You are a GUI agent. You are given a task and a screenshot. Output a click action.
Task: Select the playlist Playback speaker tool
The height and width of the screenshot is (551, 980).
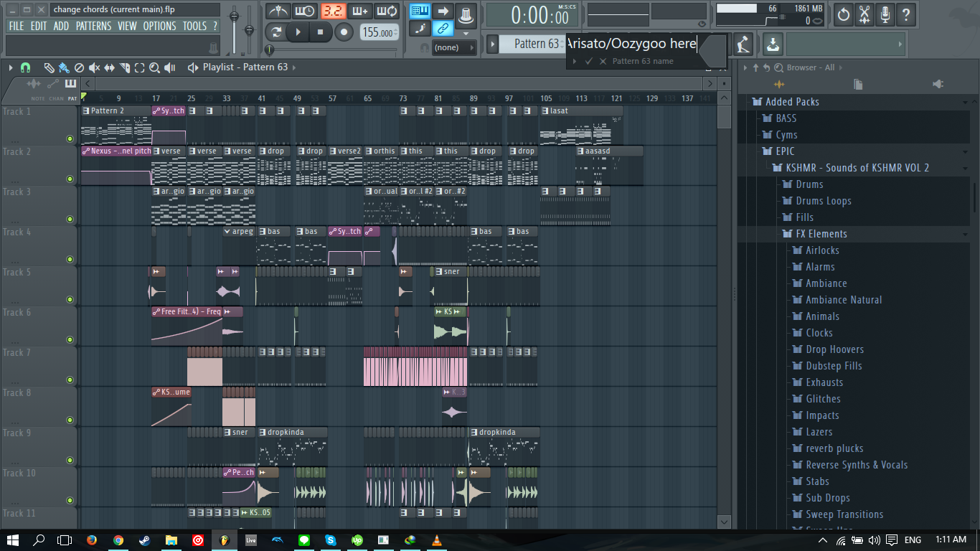point(170,67)
